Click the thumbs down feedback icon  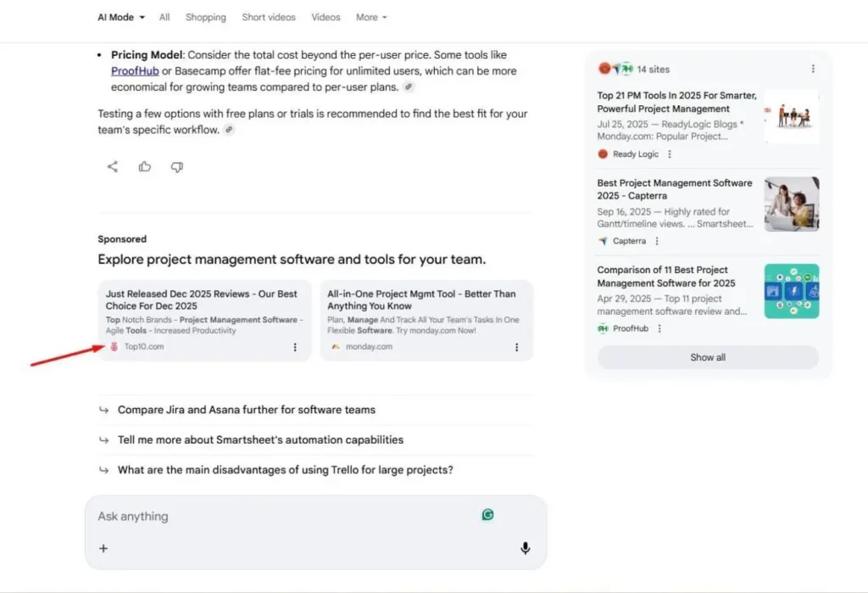[177, 167]
